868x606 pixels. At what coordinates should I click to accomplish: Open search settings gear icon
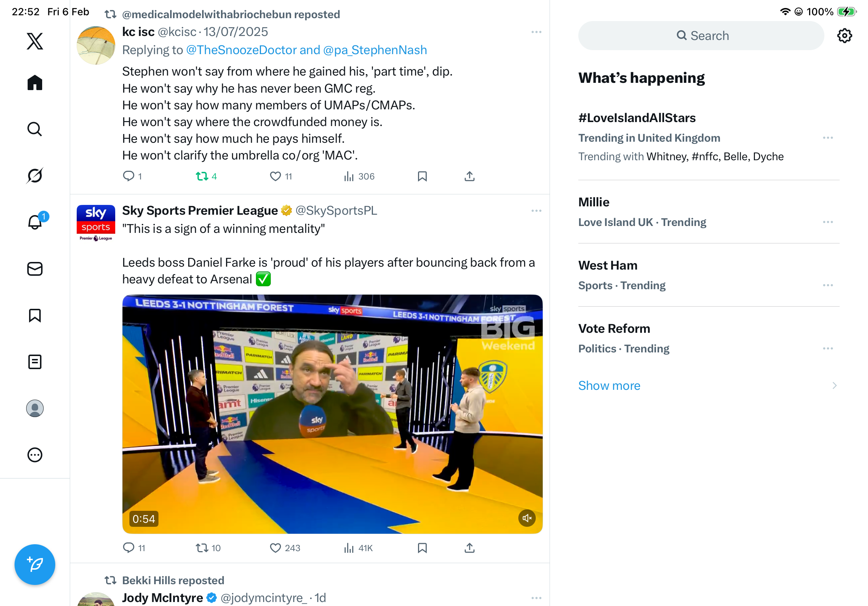(844, 36)
